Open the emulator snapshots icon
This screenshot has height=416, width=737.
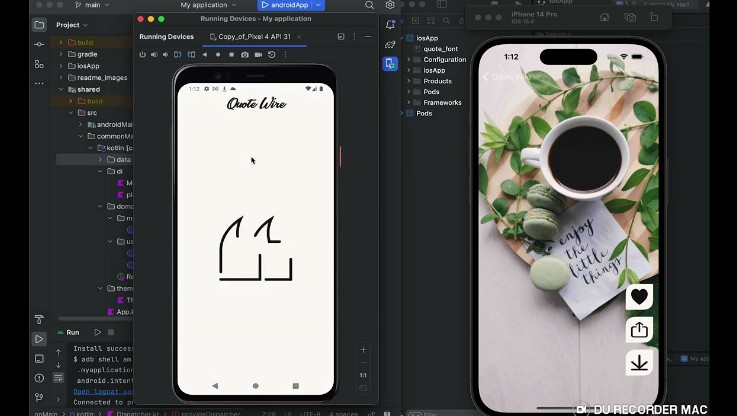click(272, 55)
